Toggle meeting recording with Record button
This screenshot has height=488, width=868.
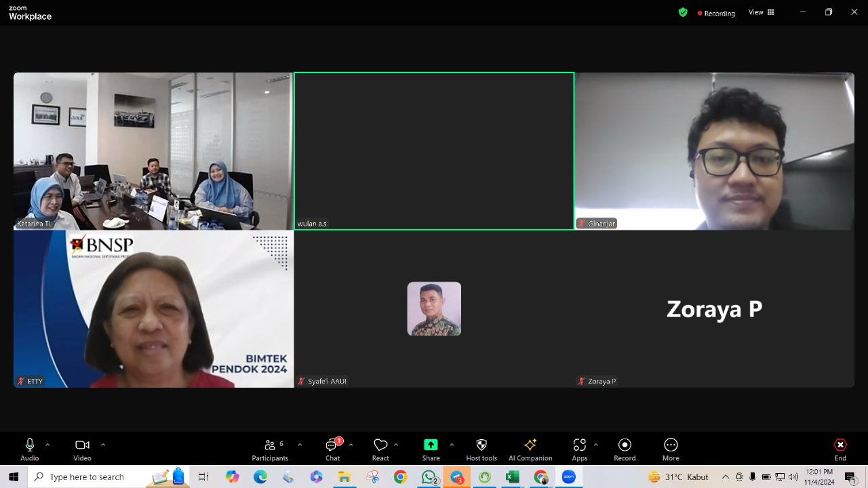625,449
